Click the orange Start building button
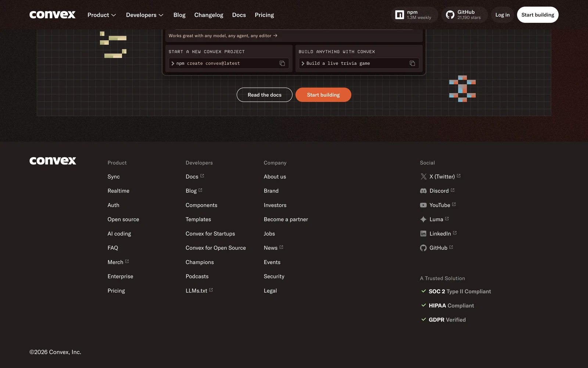The image size is (588, 368). tap(323, 95)
